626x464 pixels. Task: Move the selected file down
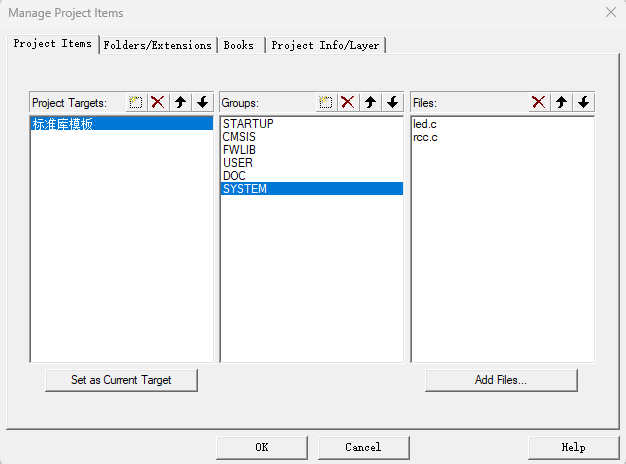point(584,103)
